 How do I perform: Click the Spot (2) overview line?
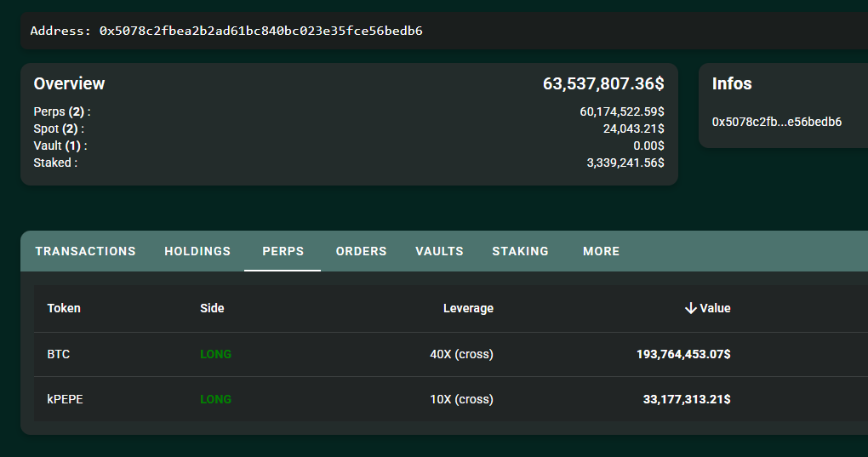pos(349,129)
